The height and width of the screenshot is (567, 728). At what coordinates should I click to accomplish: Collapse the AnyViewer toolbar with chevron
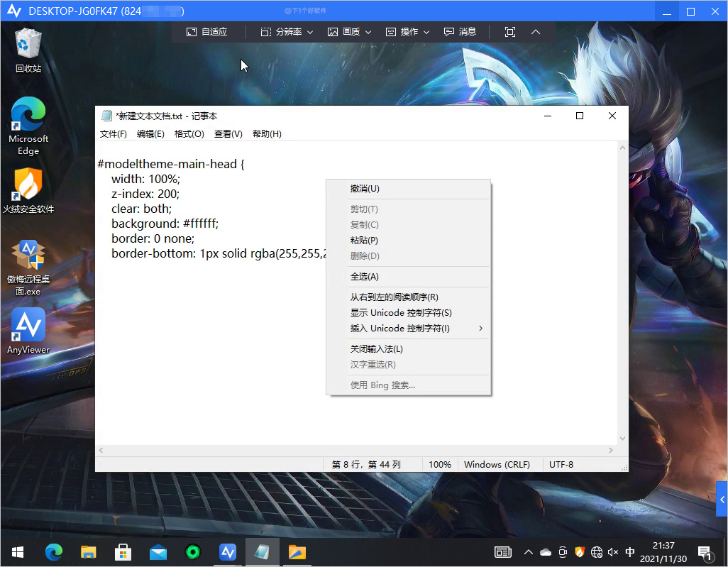[x=536, y=32]
